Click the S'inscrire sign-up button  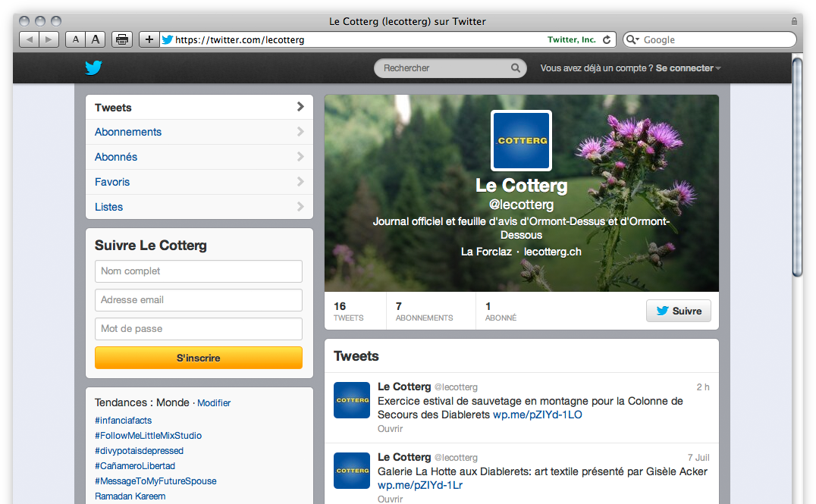coord(198,358)
